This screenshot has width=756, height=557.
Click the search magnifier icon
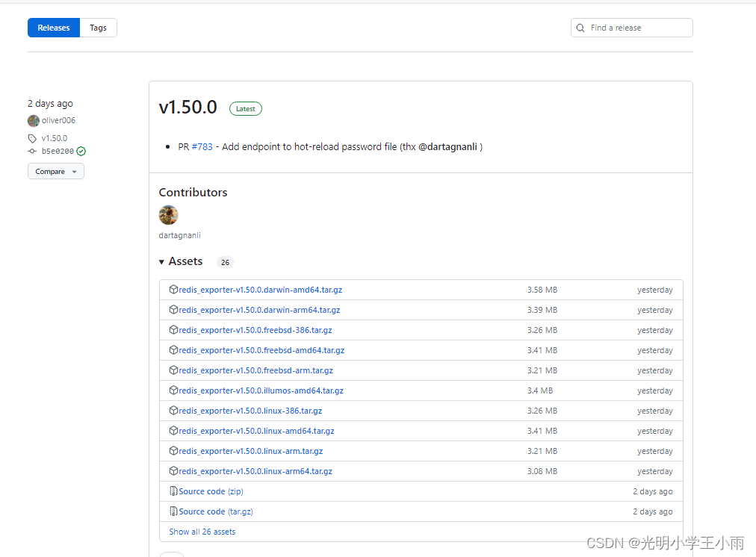coord(580,28)
